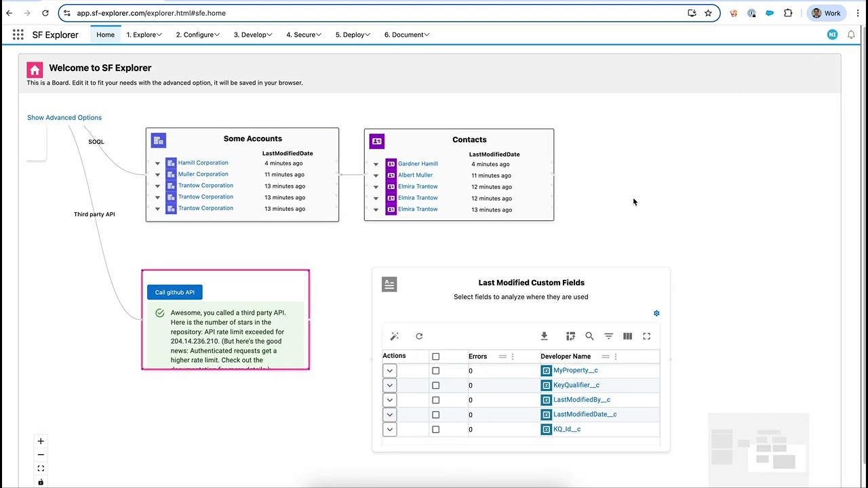
Task: Click the refresh icon in fields toolbar
Action: 419,336
